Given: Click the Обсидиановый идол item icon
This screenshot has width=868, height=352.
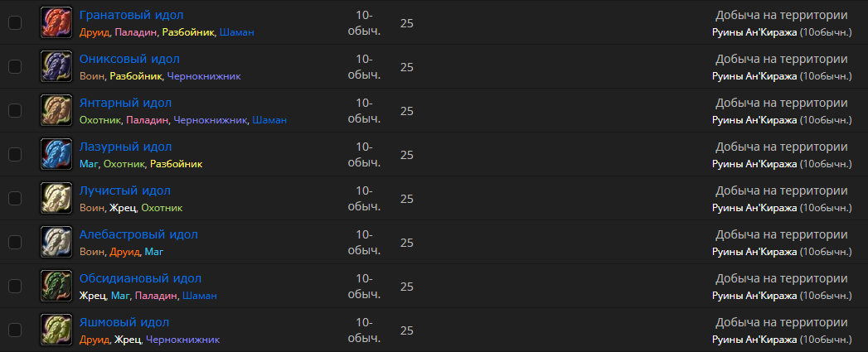Looking at the screenshot, I should point(56,287).
